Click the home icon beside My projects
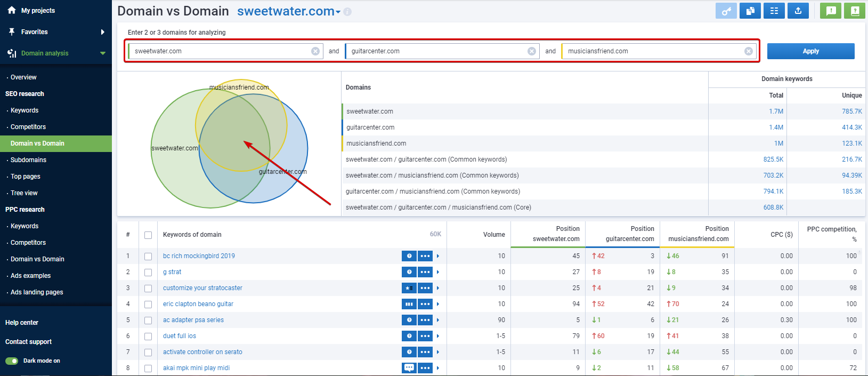The image size is (868, 376). 12,10
